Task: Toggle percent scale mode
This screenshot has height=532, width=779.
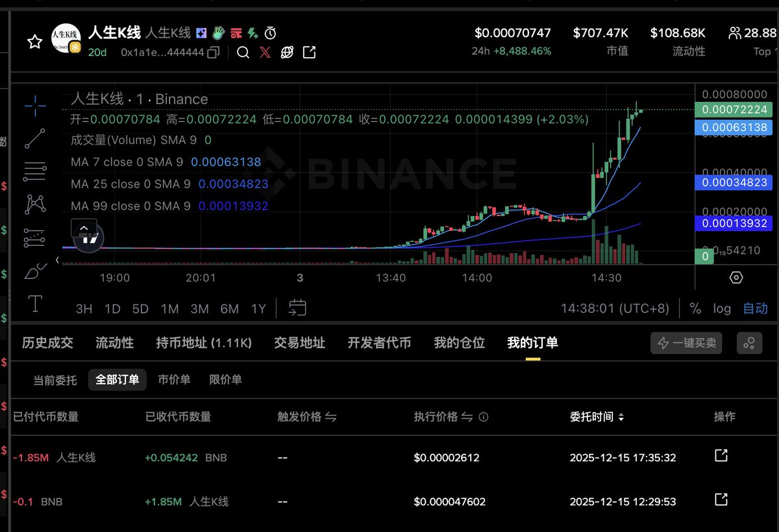Action: (695, 309)
